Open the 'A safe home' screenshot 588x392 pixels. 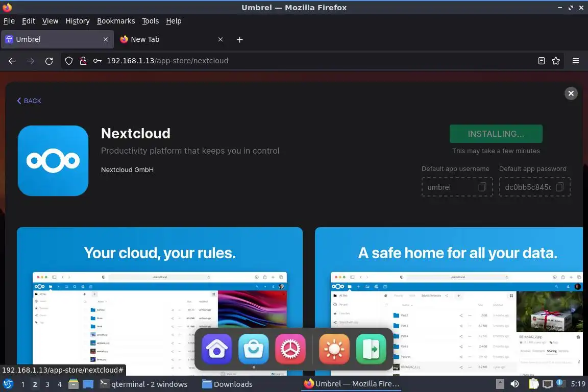click(x=449, y=301)
